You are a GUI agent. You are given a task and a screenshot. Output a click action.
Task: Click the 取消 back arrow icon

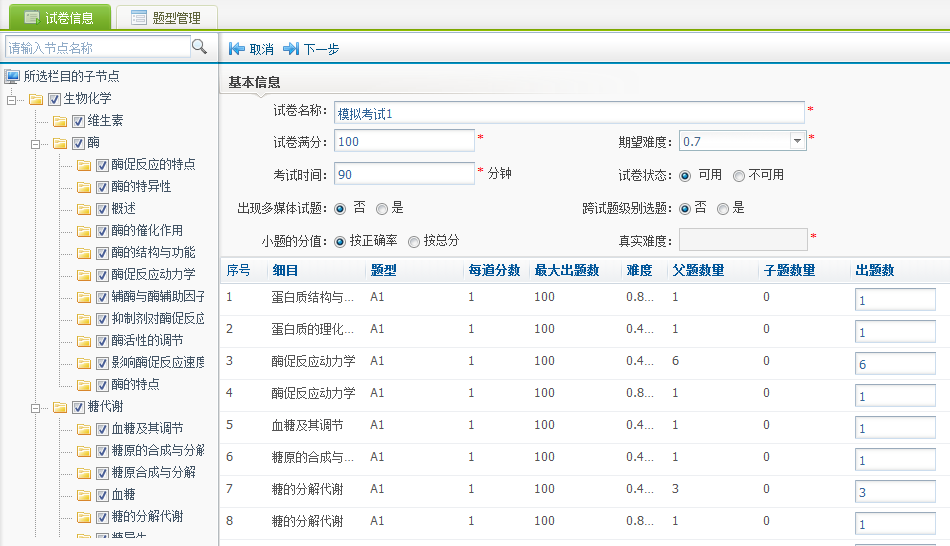[x=237, y=49]
